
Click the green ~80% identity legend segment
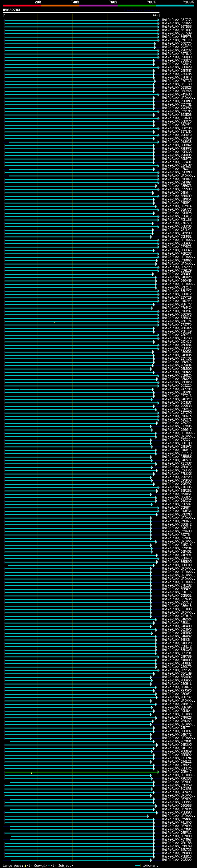pos(136,6)
